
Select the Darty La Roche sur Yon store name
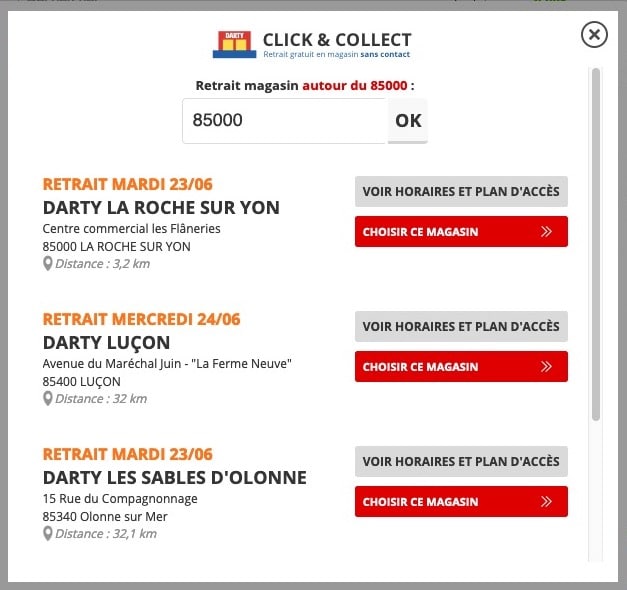click(161, 208)
